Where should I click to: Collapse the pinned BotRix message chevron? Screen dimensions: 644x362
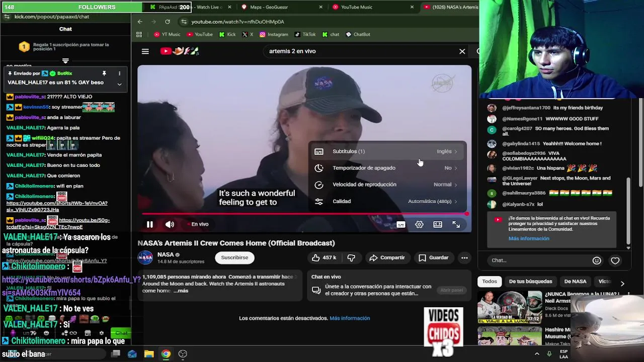pos(119,84)
